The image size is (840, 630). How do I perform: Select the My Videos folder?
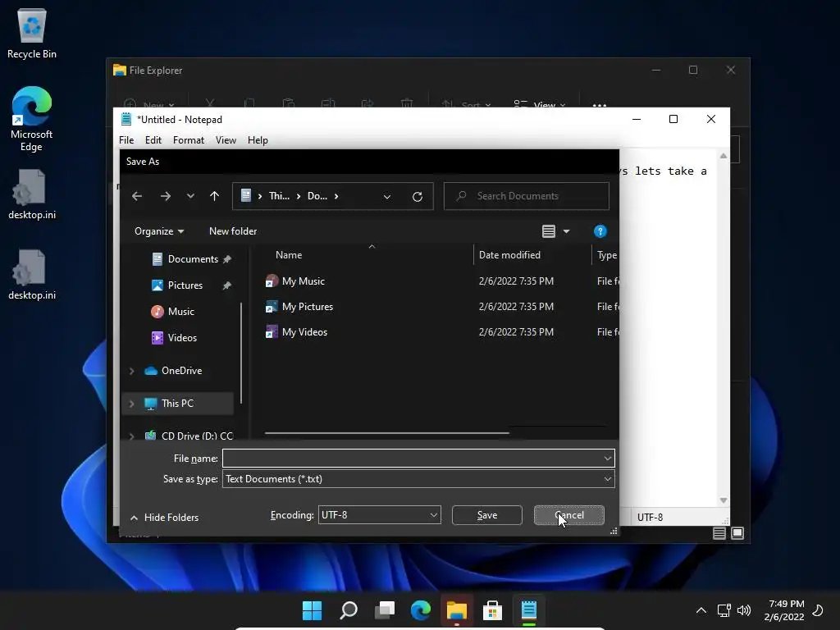(304, 332)
